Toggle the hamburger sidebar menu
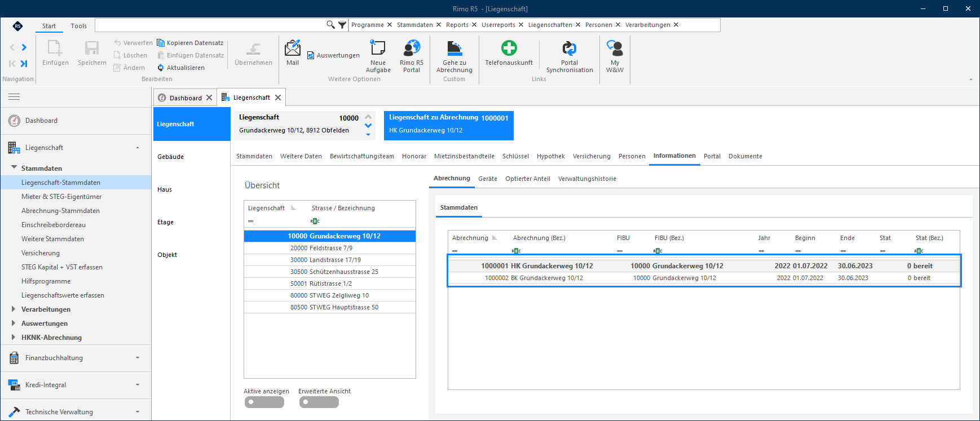 coord(14,97)
